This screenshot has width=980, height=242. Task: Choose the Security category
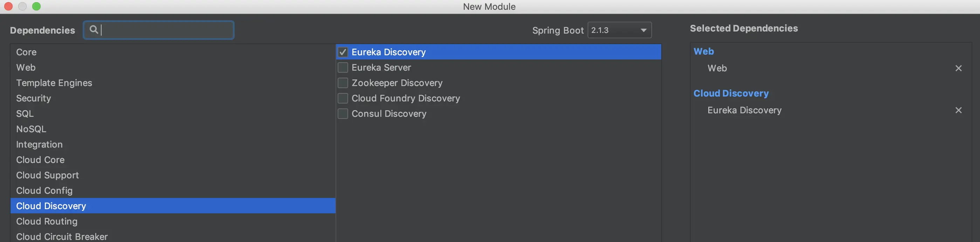click(x=173, y=98)
